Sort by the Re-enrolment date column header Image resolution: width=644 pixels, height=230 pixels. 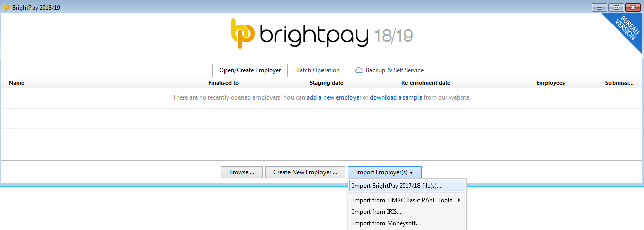tap(426, 83)
